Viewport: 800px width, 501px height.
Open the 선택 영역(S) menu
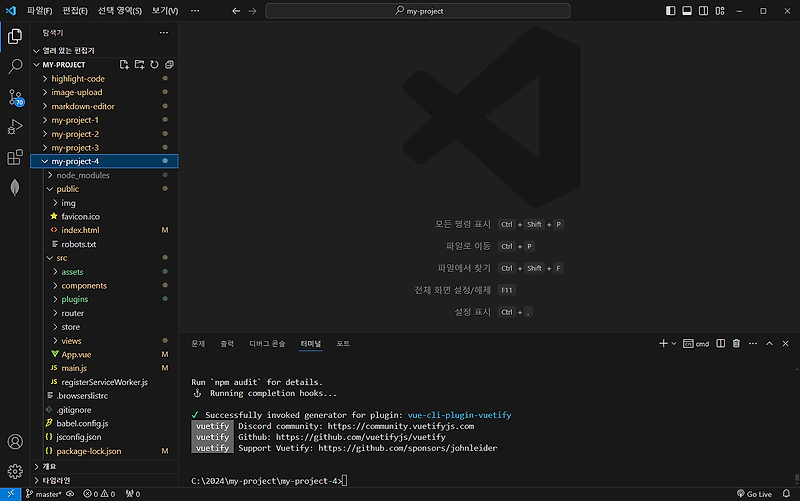[x=120, y=11]
